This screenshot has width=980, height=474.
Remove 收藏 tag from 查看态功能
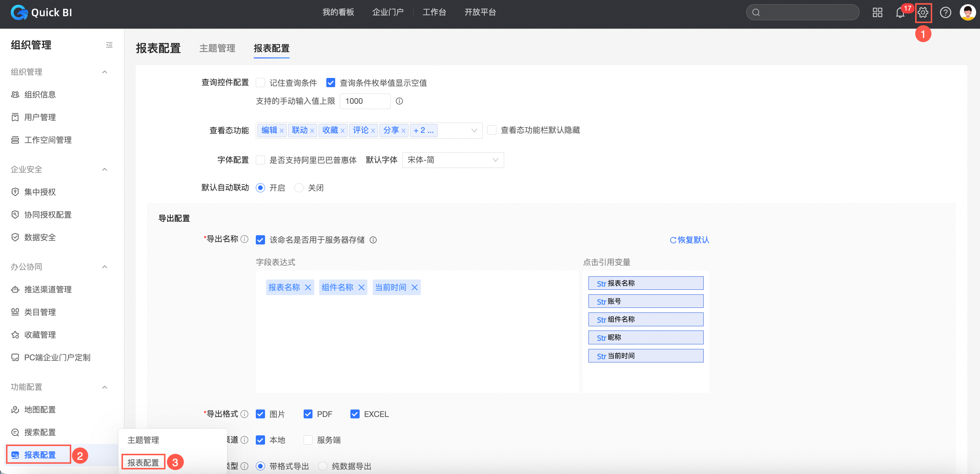pos(342,131)
